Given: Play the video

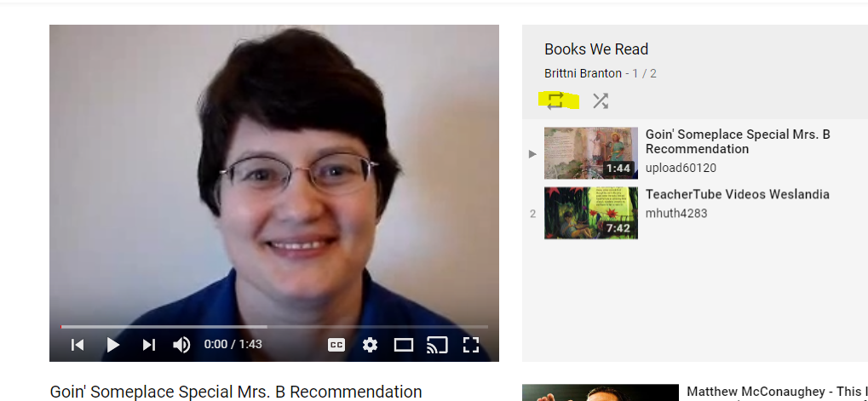Looking at the screenshot, I should click(x=113, y=345).
